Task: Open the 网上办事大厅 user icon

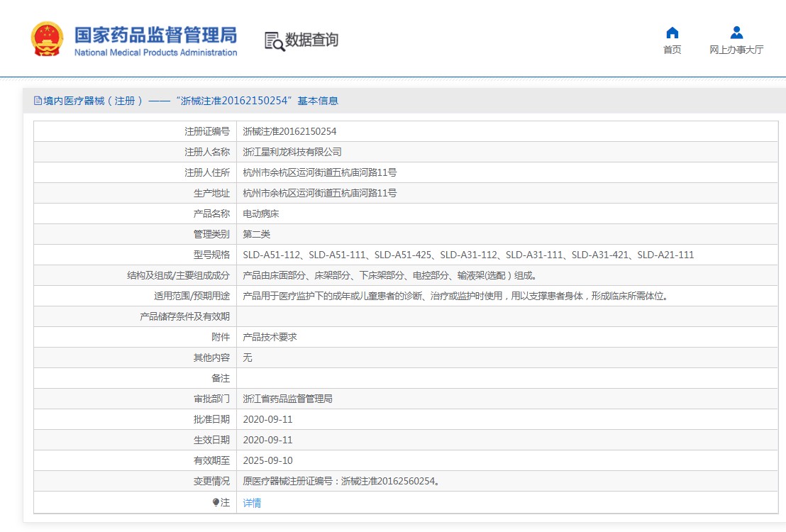Action: (x=736, y=33)
